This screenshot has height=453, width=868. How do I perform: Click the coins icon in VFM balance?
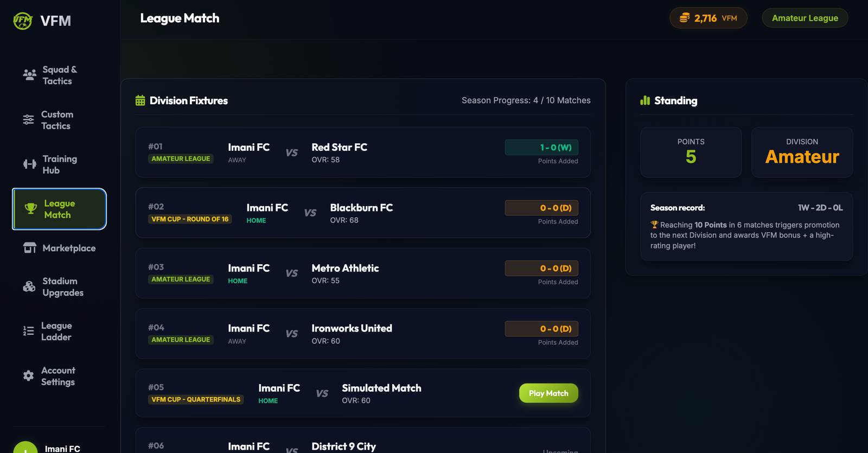click(x=685, y=18)
